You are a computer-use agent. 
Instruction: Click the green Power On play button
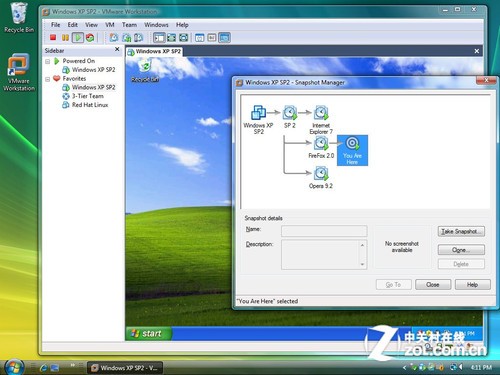[78, 37]
